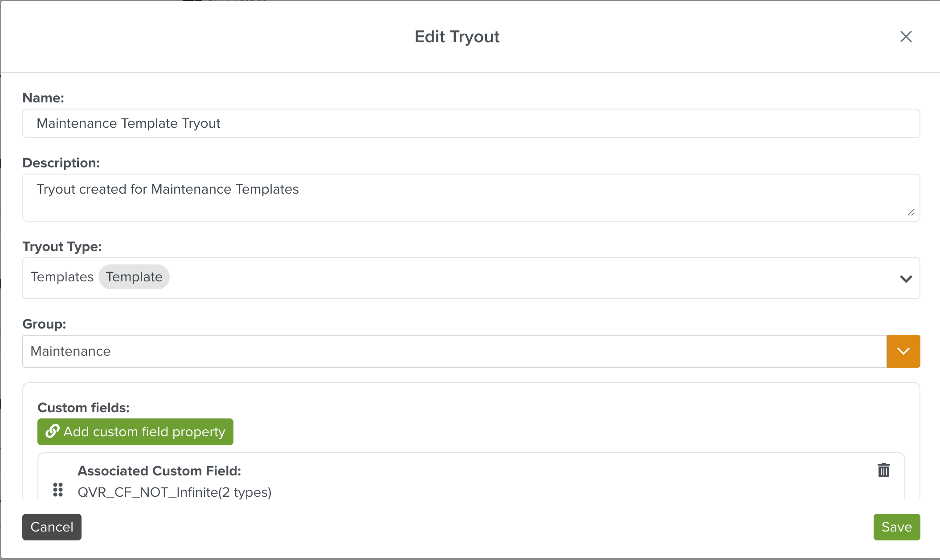Click the Custom fields section label
The height and width of the screenshot is (560, 940).
point(83,408)
